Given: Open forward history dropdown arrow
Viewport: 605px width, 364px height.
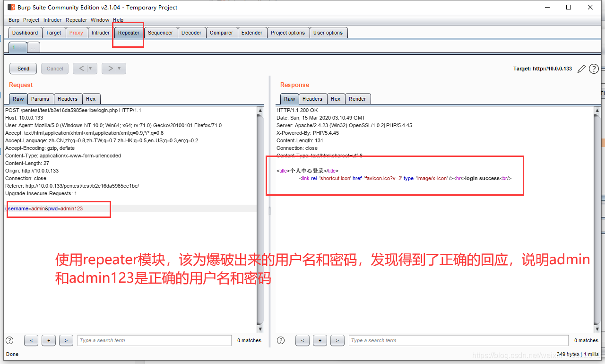Looking at the screenshot, I should coord(121,69).
